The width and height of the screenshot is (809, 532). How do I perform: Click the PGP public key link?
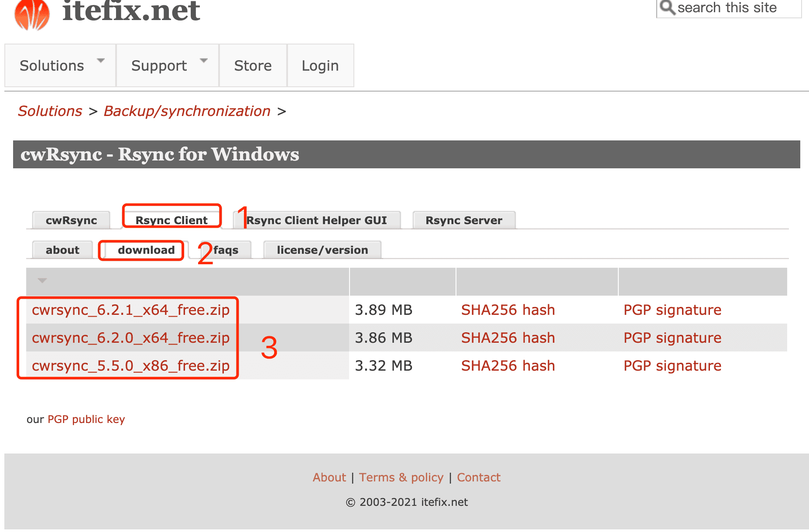click(x=86, y=419)
